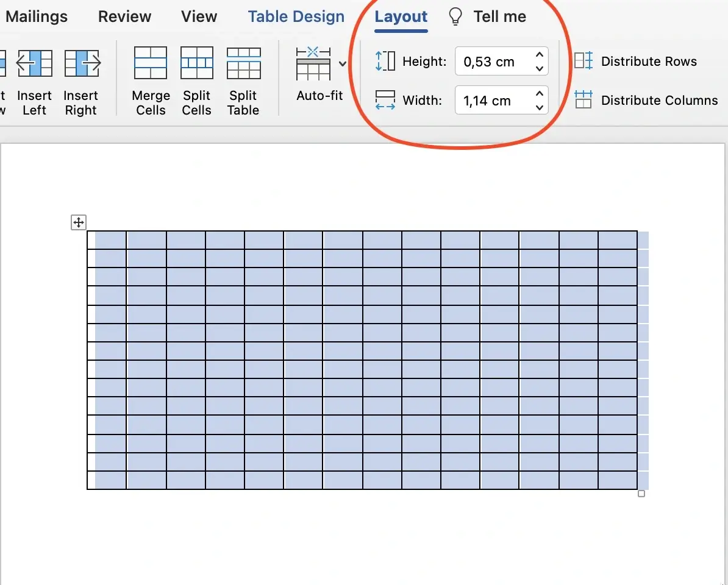Click the View ribbon tab
The width and height of the screenshot is (728, 585).
pos(198,16)
